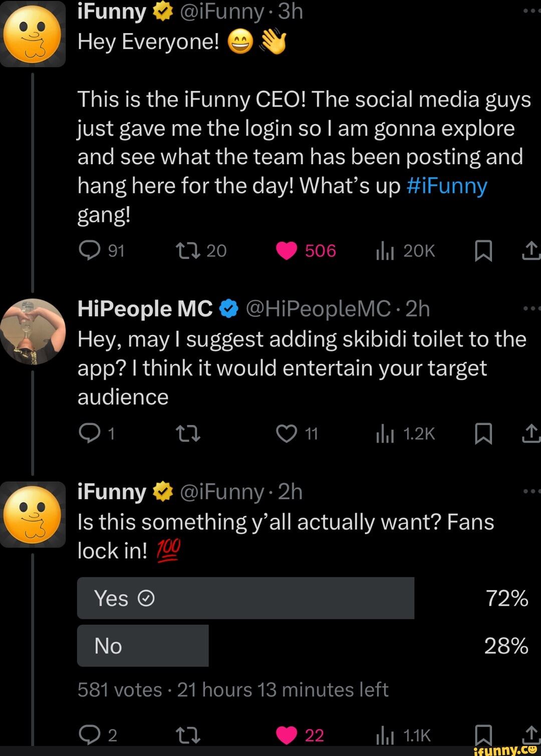Click the gold verified badge next to iFunny
The width and height of the screenshot is (541, 756).
(x=161, y=10)
